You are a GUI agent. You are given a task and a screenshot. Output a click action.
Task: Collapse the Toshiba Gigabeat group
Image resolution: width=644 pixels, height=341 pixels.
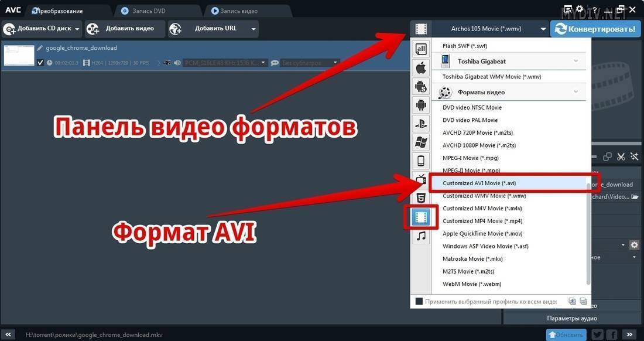point(576,61)
